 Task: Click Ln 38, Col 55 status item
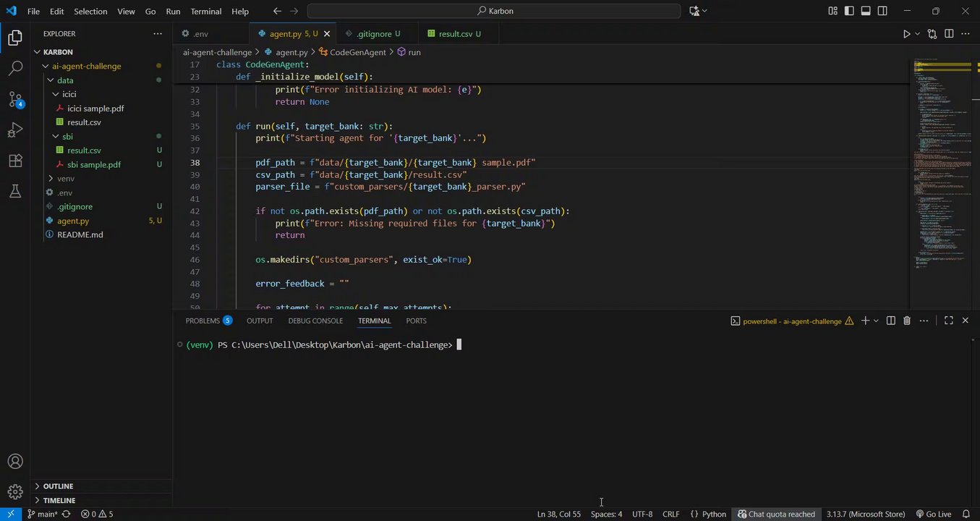(558, 514)
